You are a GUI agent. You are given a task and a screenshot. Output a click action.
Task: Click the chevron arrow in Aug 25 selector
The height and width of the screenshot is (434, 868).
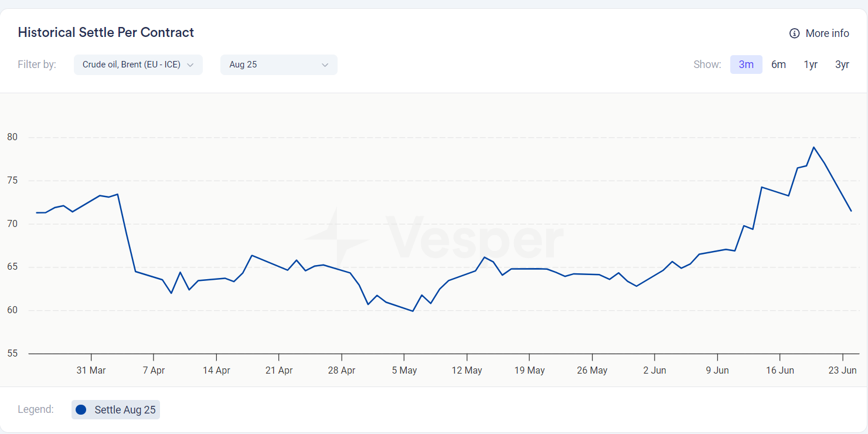[x=325, y=65]
